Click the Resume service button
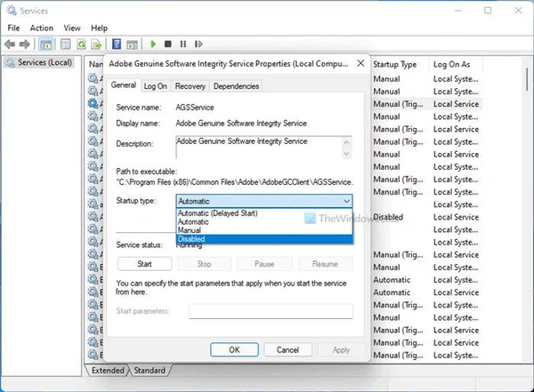Image resolution: width=534 pixels, height=392 pixels. click(325, 264)
